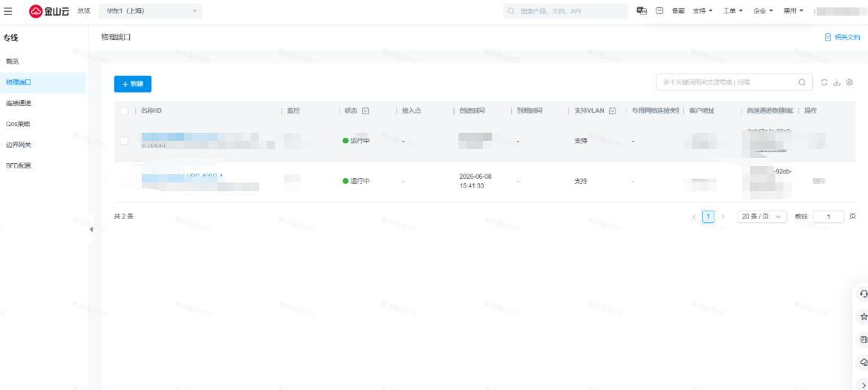Screen dimensions: 868x390
Task: Expand the floating side toolbar arrow
Action: click(864, 385)
